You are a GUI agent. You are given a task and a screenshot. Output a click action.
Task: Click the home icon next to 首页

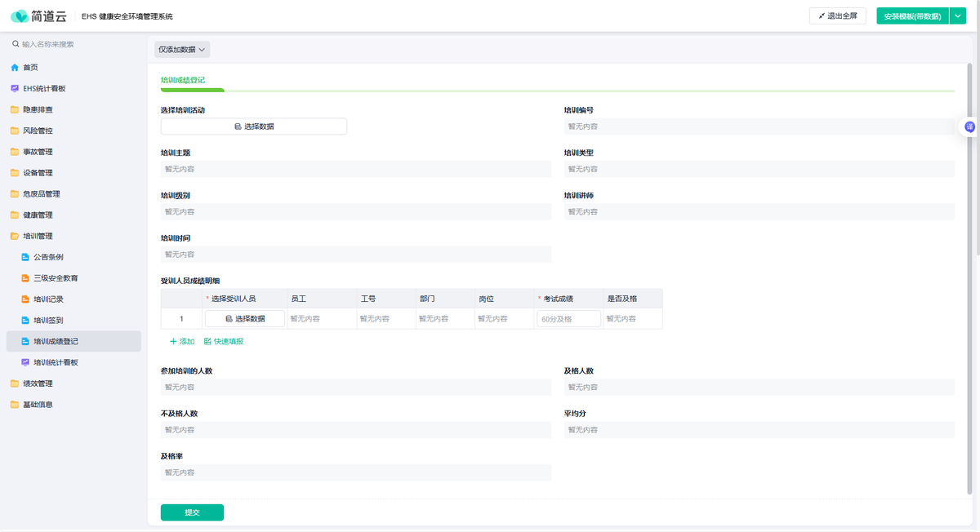[15, 68]
